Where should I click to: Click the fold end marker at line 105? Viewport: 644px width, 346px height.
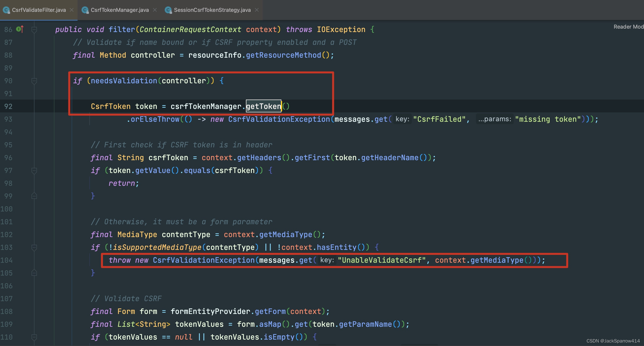[x=34, y=273]
